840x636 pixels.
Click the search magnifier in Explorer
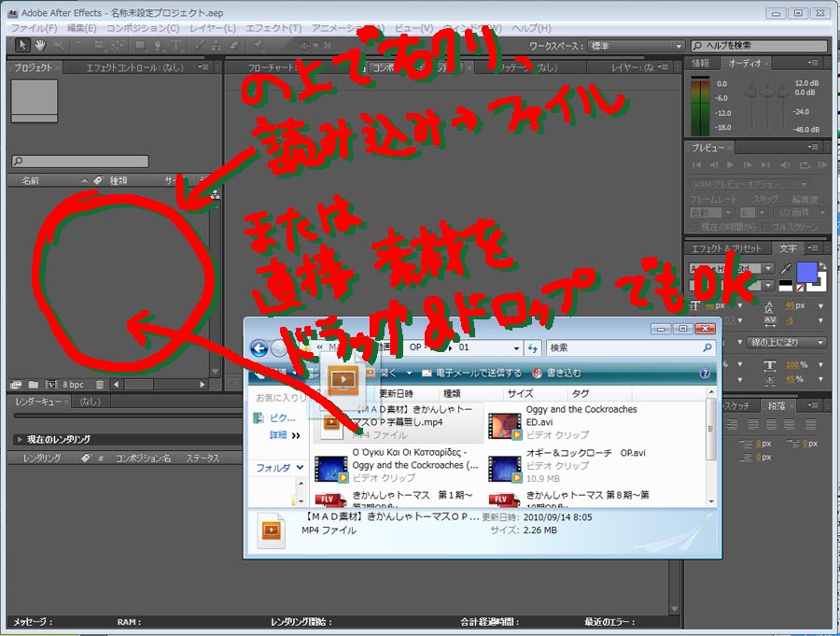(707, 348)
